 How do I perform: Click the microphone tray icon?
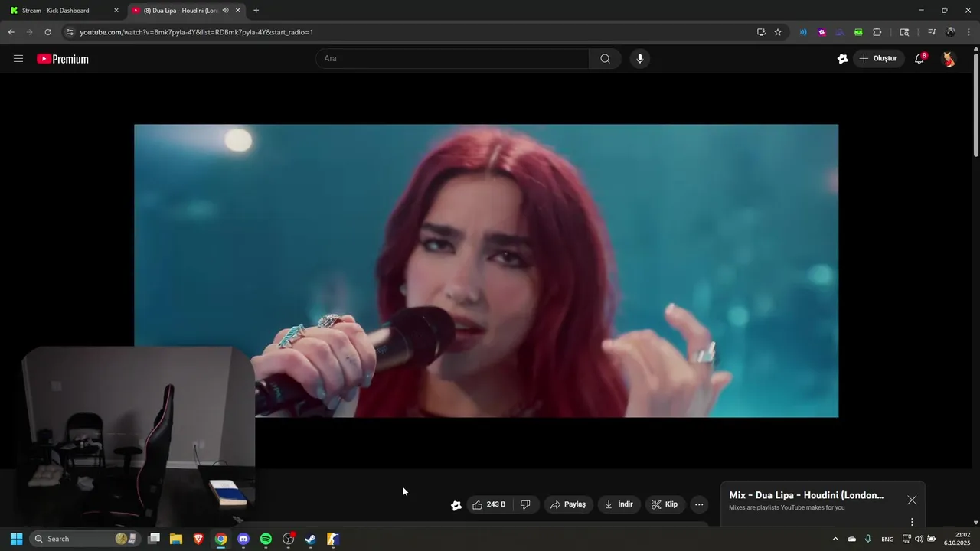[x=868, y=539]
